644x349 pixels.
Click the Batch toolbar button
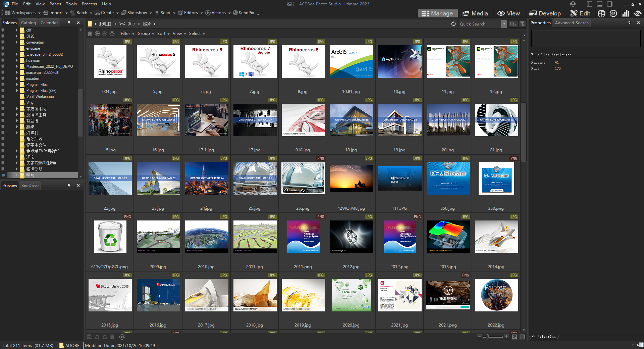(x=79, y=13)
